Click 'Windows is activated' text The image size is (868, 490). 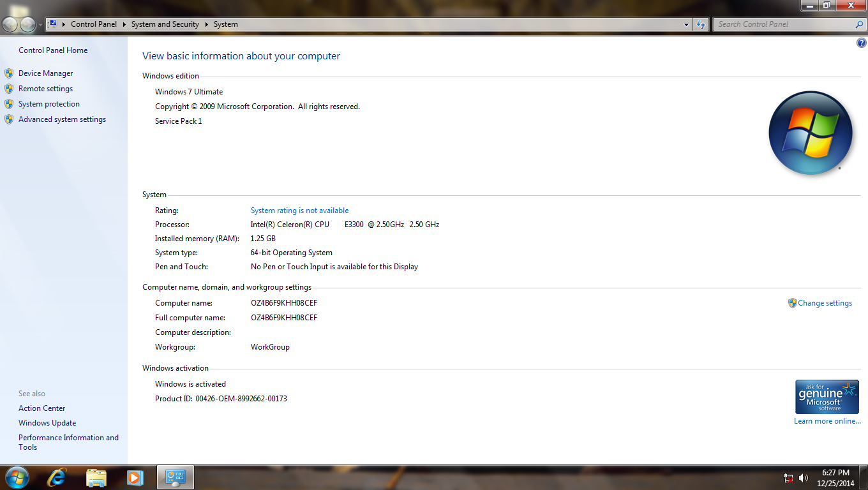pos(190,384)
